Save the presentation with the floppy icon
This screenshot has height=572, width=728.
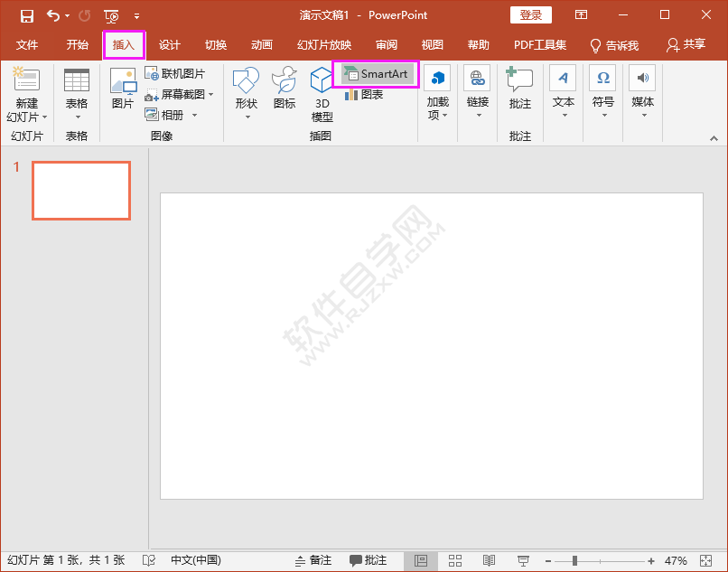(x=27, y=15)
